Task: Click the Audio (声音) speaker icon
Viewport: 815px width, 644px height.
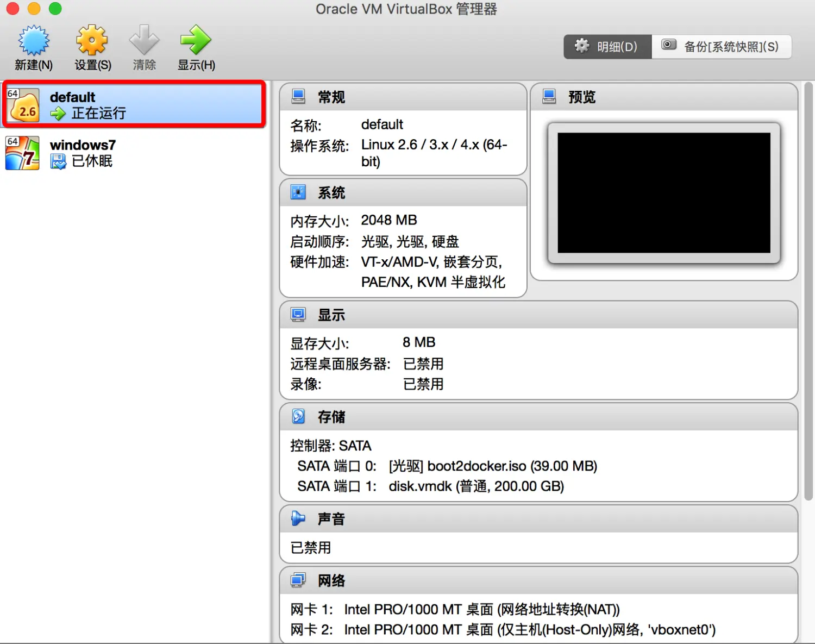Action: pyautogui.click(x=298, y=518)
